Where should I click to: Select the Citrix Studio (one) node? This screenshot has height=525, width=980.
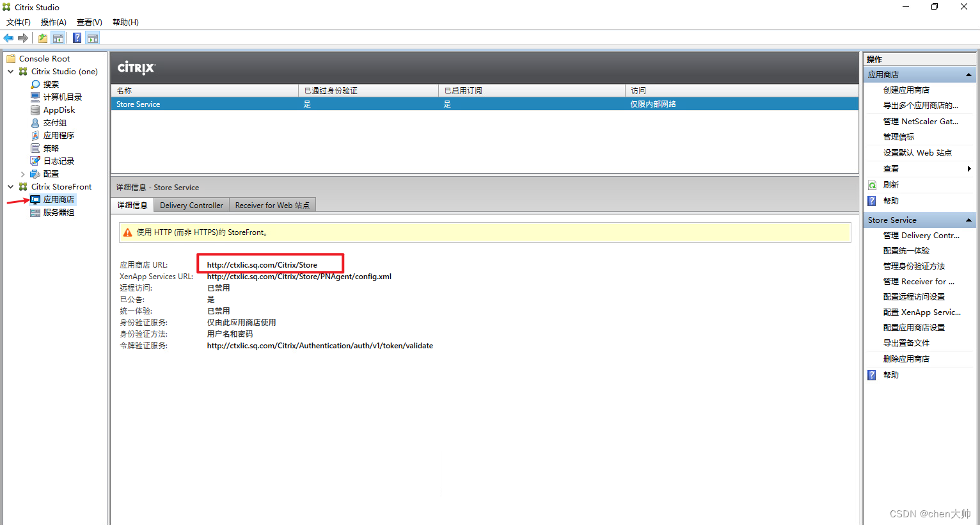pyautogui.click(x=64, y=72)
